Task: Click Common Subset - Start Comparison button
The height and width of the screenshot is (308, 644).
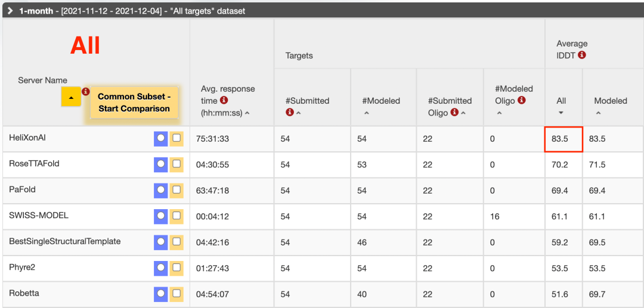Action: pyautogui.click(x=134, y=102)
